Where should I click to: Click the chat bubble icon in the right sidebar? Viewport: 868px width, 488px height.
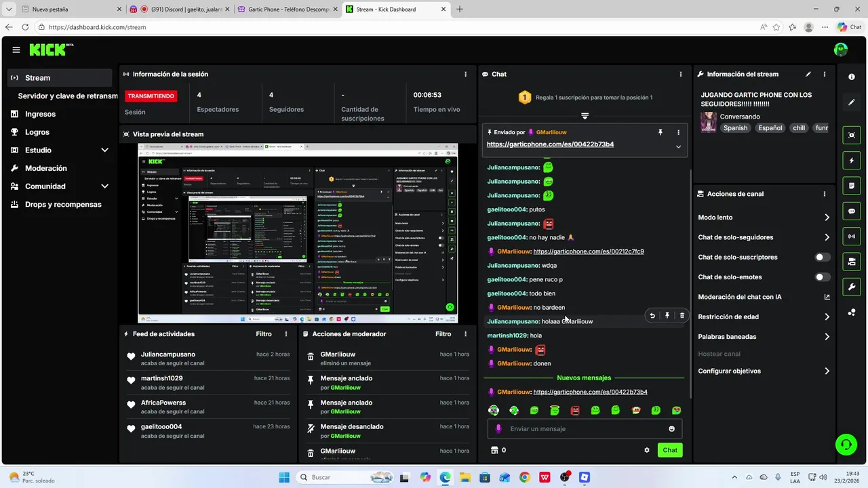pos(852,211)
